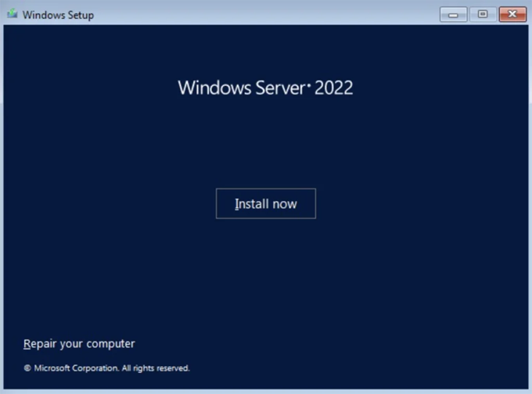The width and height of the screenshot is (532, 394).
Task: Click the underlined R in Repair
Action: pyautogui.click(x=27, y=344)
